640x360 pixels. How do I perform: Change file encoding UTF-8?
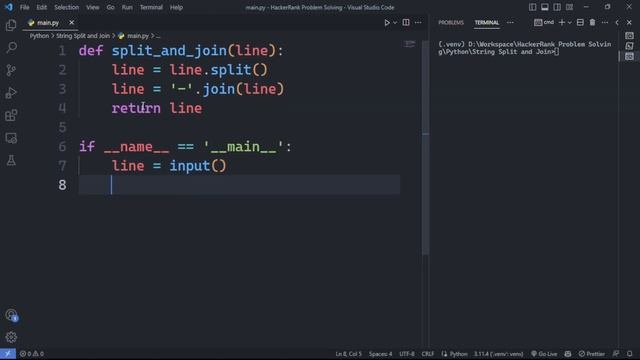pyautogui.click(x=407, y=354)
